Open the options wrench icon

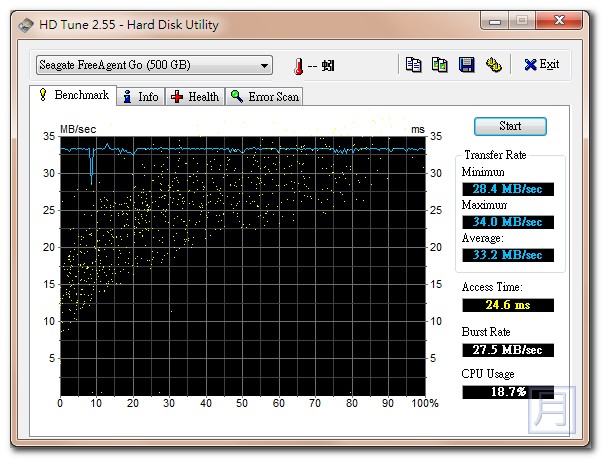click(493, 65)
